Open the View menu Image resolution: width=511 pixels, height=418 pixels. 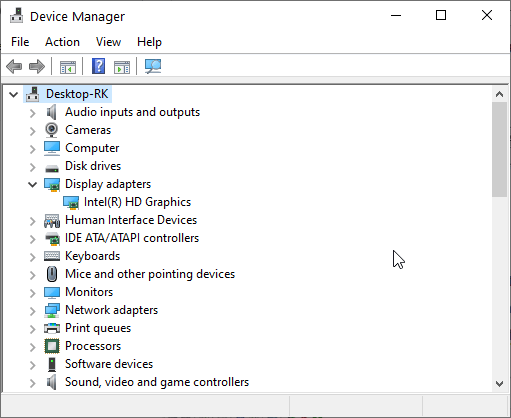(x=108, y=42)
